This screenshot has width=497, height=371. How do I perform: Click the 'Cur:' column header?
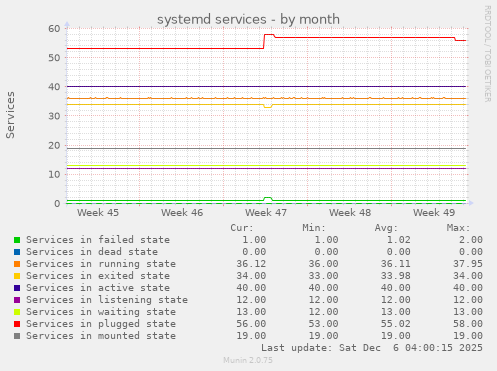click(x=242, y=228)
